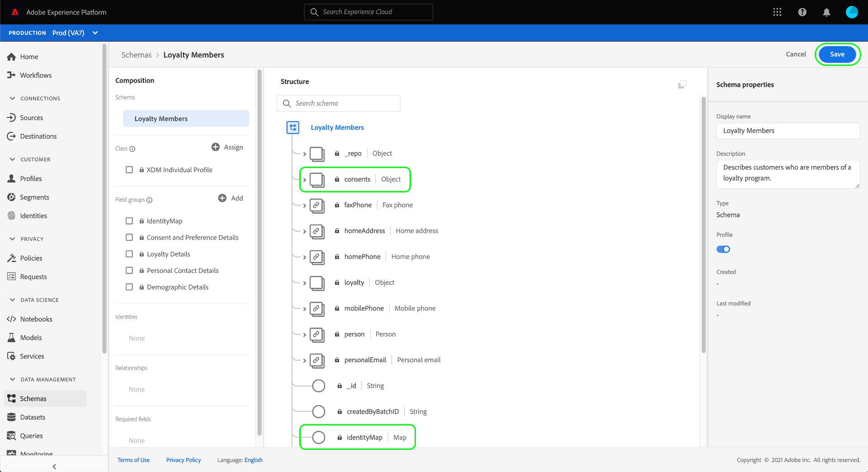The height and width of the screenshot is (472, 868).
Task: Click the Search schema field
Action: point(339,103)
